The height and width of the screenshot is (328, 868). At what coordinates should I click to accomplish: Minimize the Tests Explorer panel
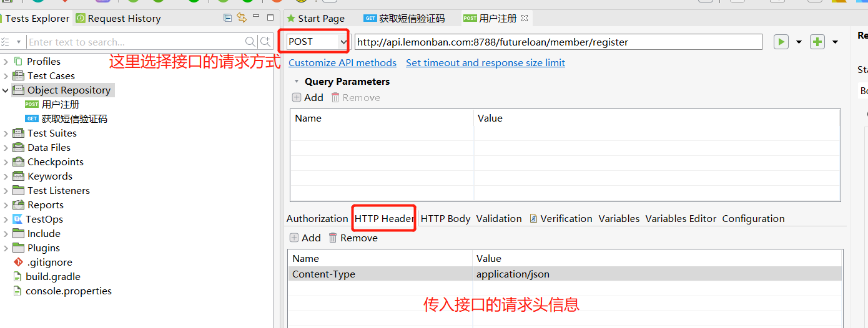click(257, 17)
